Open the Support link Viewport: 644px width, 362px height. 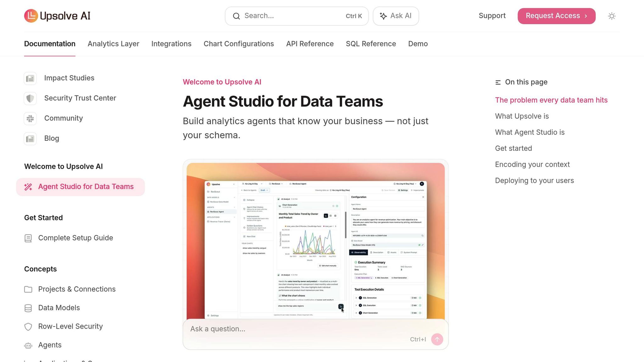tap(492, 16)
